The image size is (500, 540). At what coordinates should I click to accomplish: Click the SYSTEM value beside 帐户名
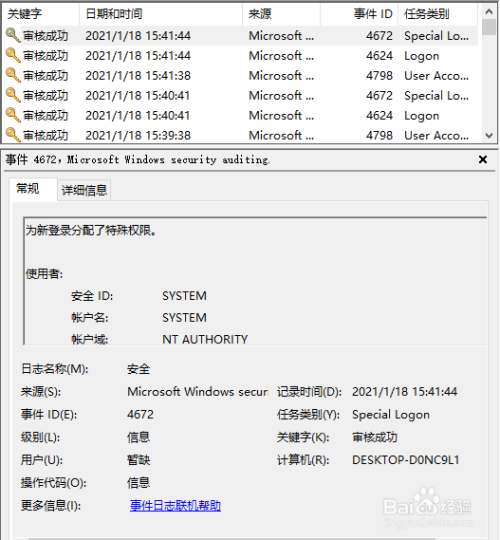tap(184, 318)
